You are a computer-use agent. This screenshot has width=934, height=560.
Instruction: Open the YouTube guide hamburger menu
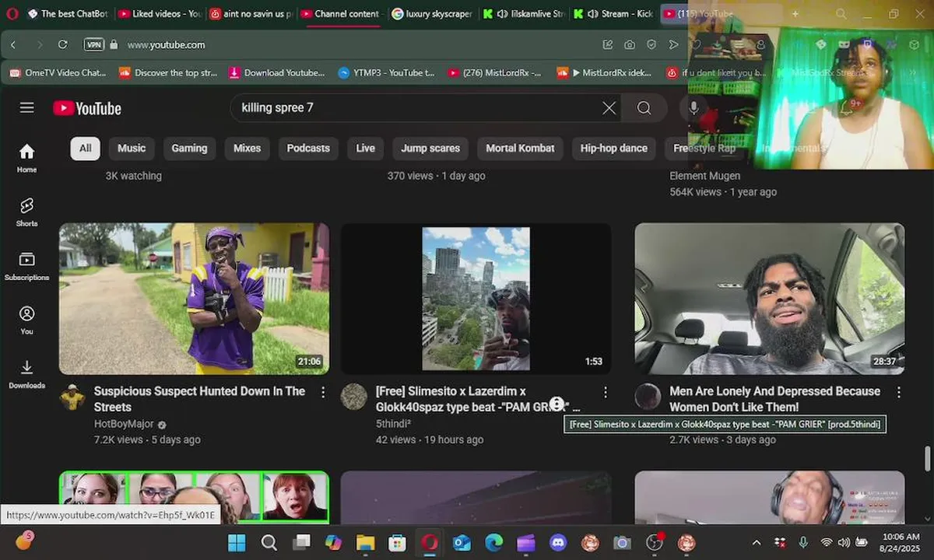point(27,107)
